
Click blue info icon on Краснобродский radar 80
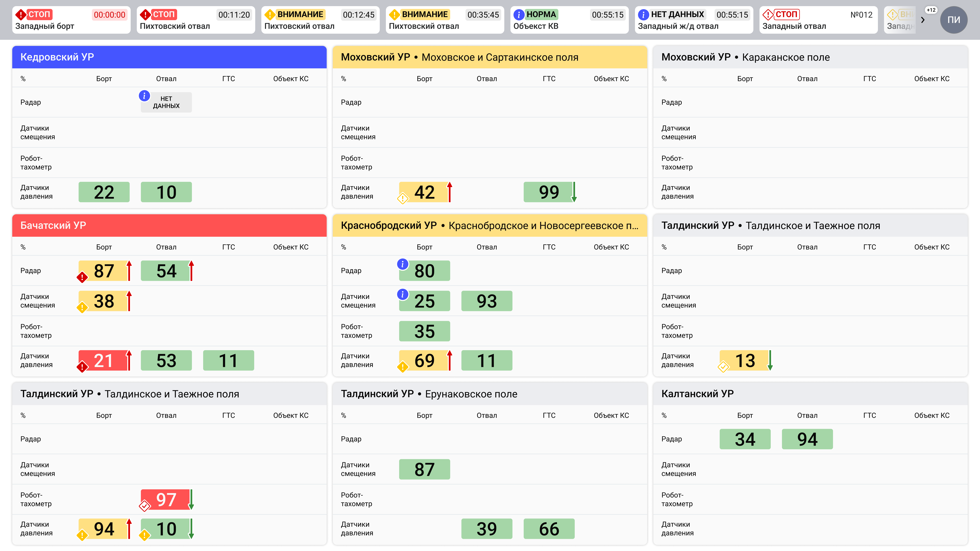(402, 264)
